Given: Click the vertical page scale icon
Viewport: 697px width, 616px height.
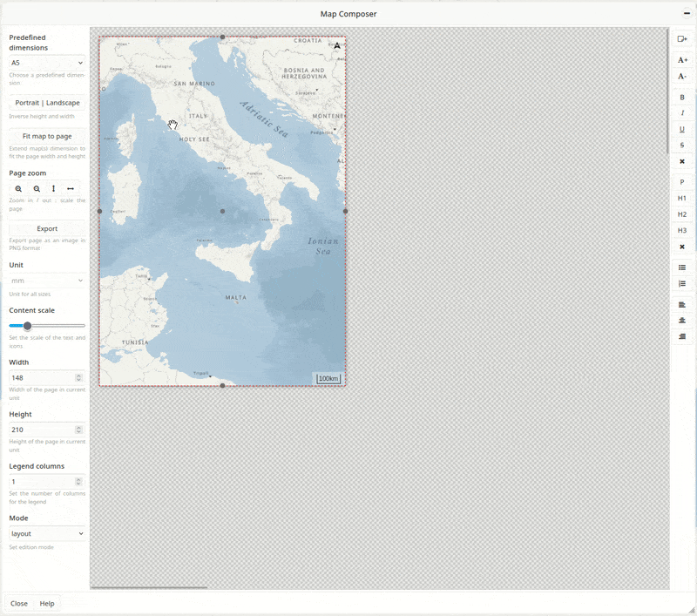Looking at the screenshot, I should [53, 188].
